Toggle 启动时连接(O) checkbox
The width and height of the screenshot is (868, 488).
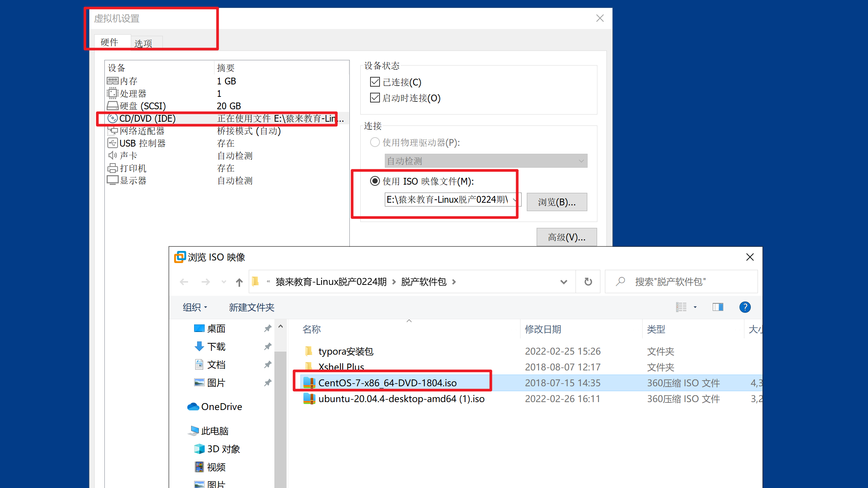coord(375,98)
